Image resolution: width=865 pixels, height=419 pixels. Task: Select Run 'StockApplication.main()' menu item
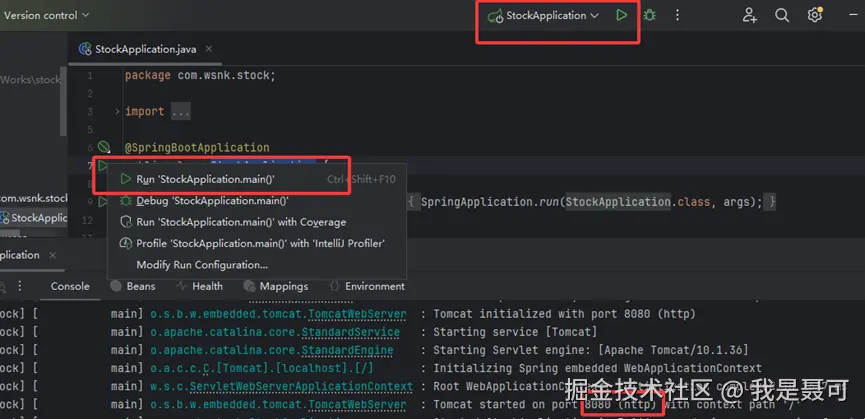[257, 179]
